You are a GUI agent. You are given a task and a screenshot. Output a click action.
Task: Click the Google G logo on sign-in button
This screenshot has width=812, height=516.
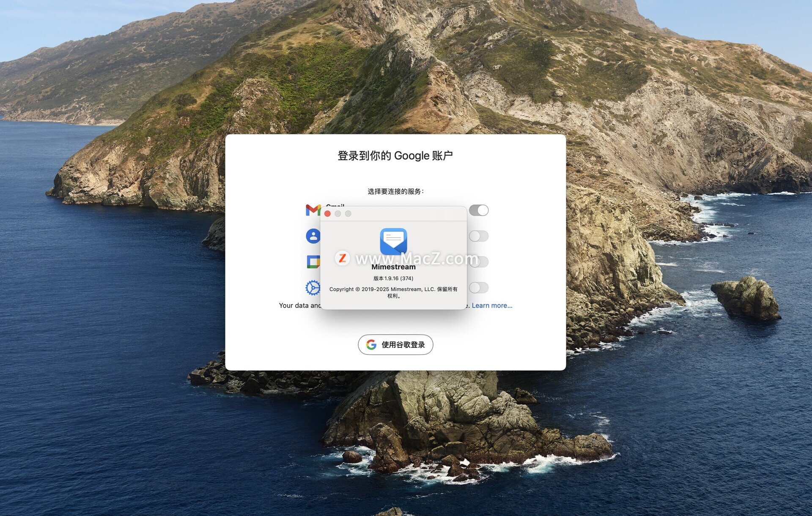(x=371, y=345)
